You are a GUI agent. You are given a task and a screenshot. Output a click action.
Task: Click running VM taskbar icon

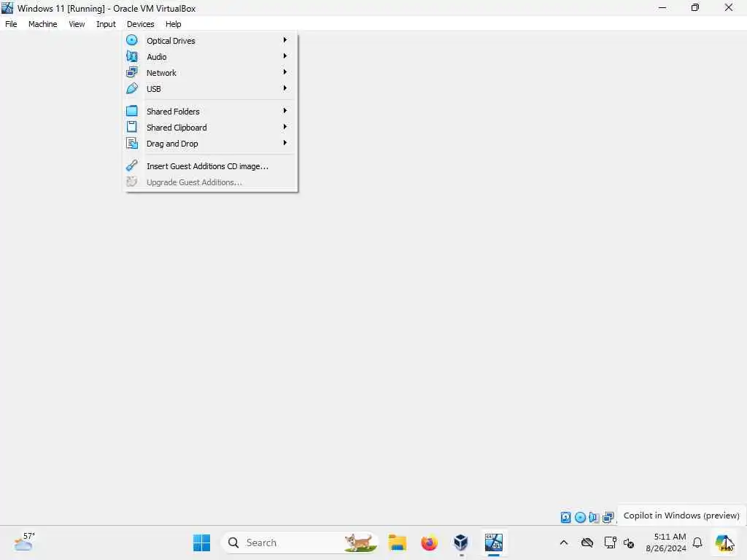[x=494, y=542]
